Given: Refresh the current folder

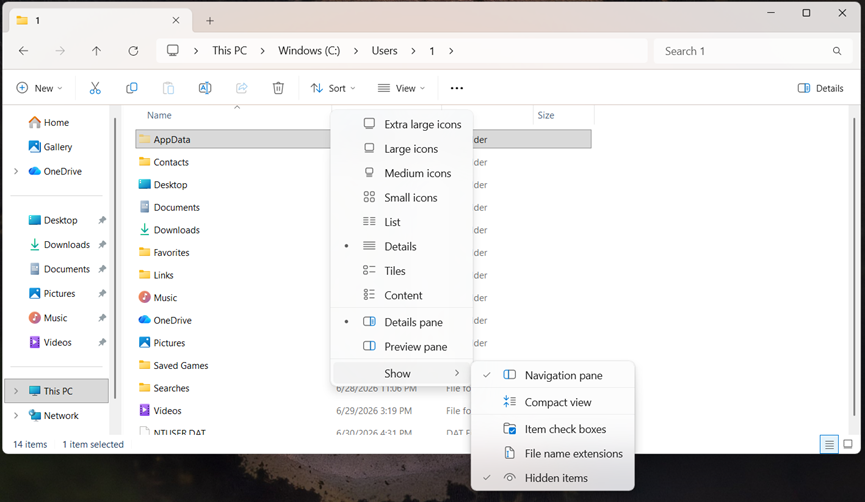Looking at the screenshot, I should click(x=133, y=51).
